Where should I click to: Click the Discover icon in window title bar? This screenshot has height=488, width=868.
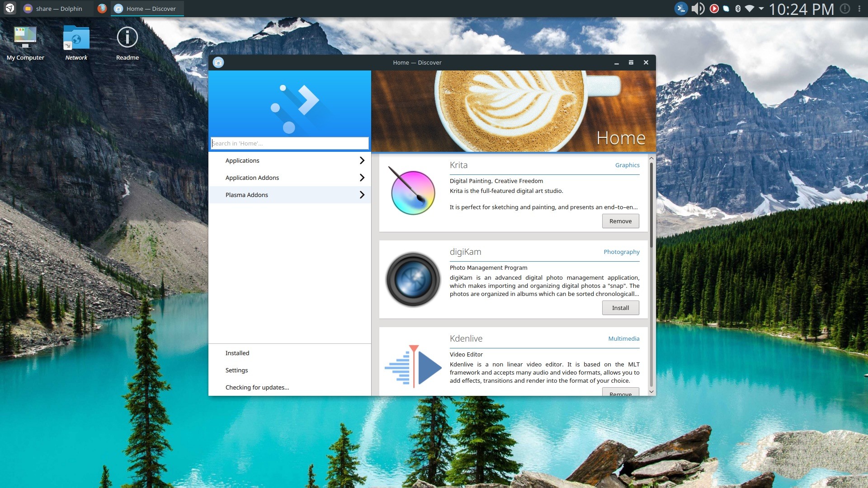tap(218, 62)
